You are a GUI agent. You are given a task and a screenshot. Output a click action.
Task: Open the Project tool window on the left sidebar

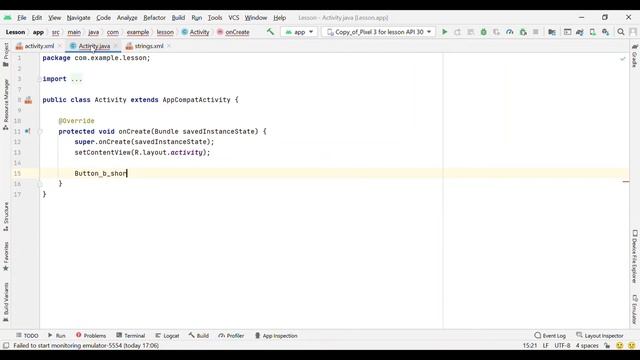pyautogui.click(x=6, y=54)
